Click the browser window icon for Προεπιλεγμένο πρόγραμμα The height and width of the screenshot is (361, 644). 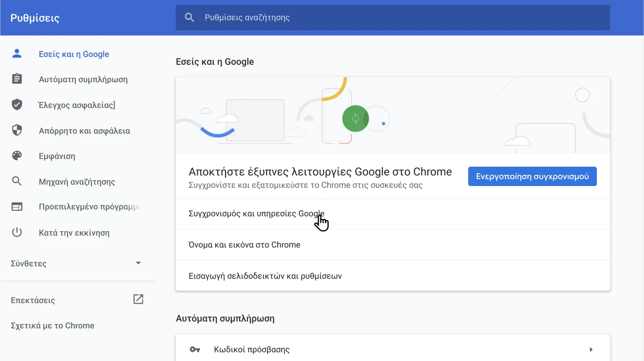17,207
